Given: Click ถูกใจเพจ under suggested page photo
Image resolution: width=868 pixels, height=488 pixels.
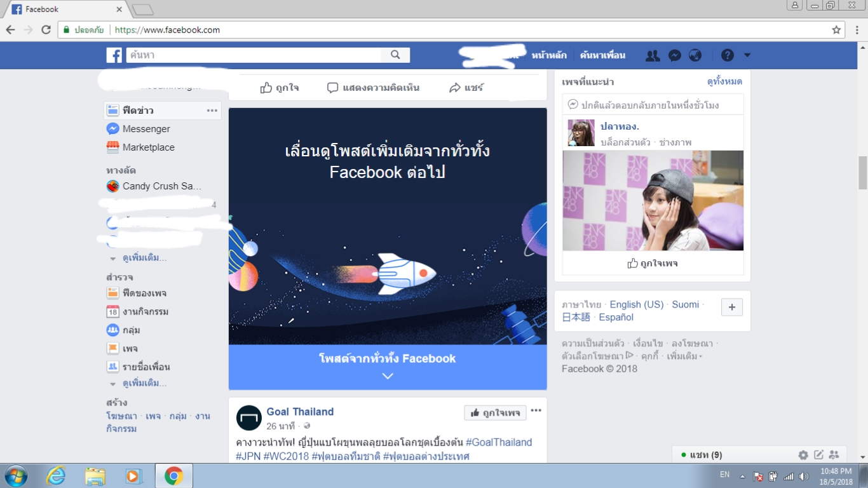Looking at the screenshot, I should 653,263.
